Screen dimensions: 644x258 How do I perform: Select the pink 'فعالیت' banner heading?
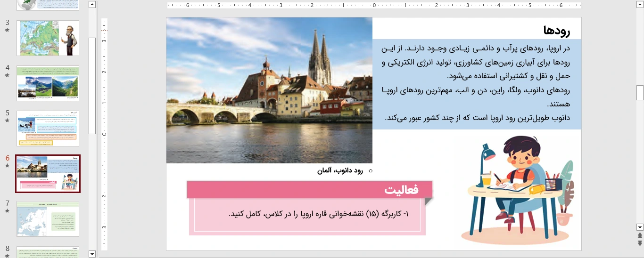point(310,189)
